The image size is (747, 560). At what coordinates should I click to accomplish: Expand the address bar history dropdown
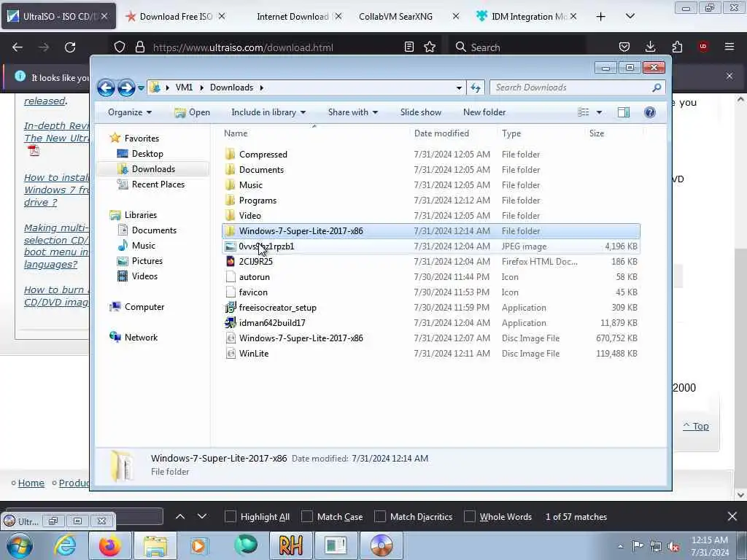point(459,87)
